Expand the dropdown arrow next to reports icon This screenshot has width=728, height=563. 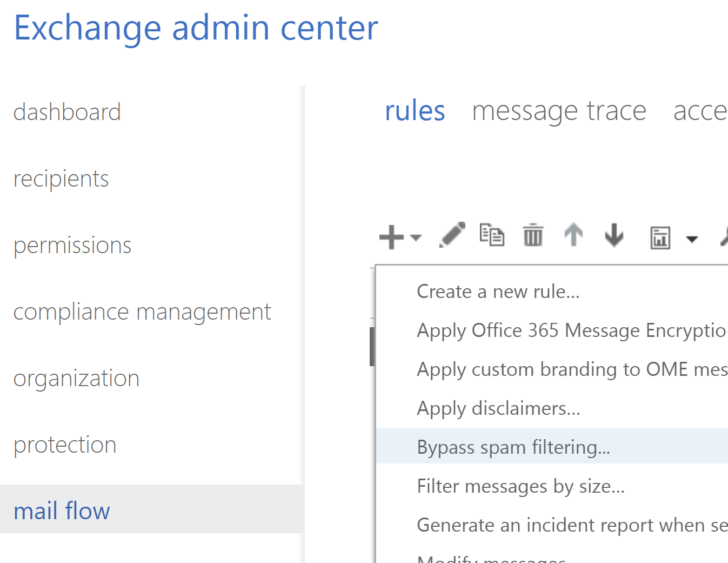pos(692,239)
